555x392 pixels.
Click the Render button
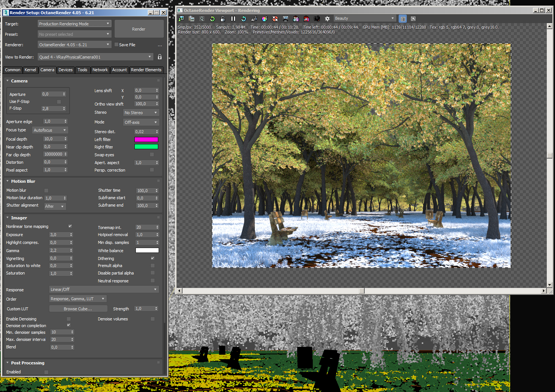[139, 29]
